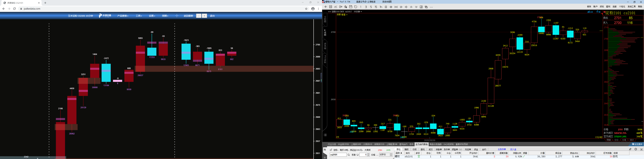
Task: Refresh the chart with the circular arrow icon
Action: [x=356, y=7]
